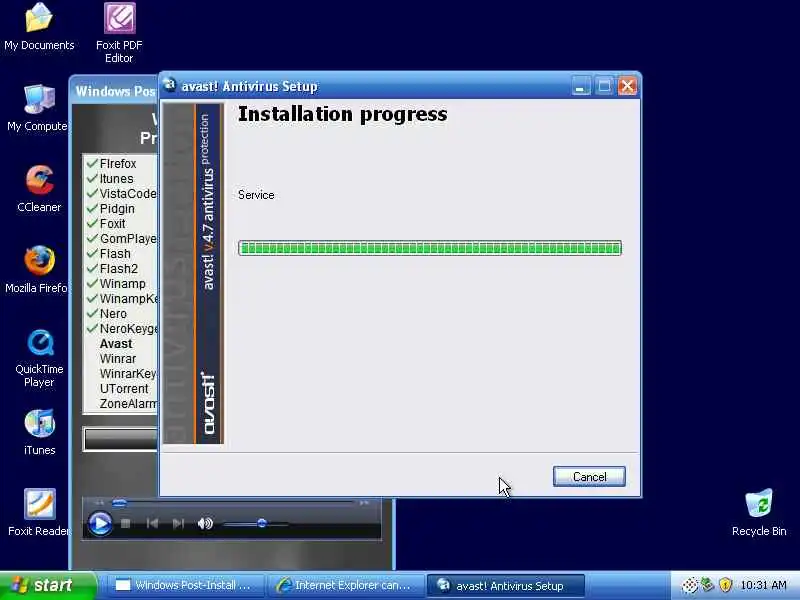800x600 pixels.
Task: Switch to Windows Post-Install taskbar button
Action: coord(186,586)
